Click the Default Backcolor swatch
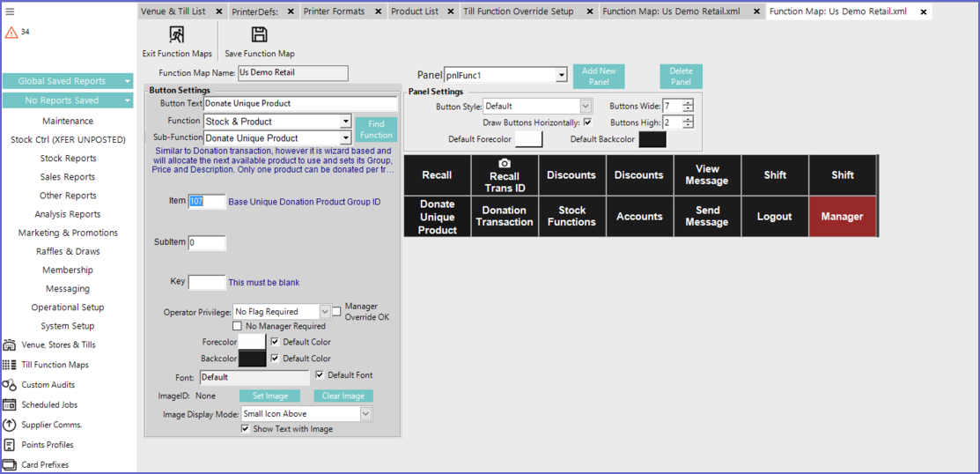Viewport: 980px width, 474px height. (x=652, y=139)
